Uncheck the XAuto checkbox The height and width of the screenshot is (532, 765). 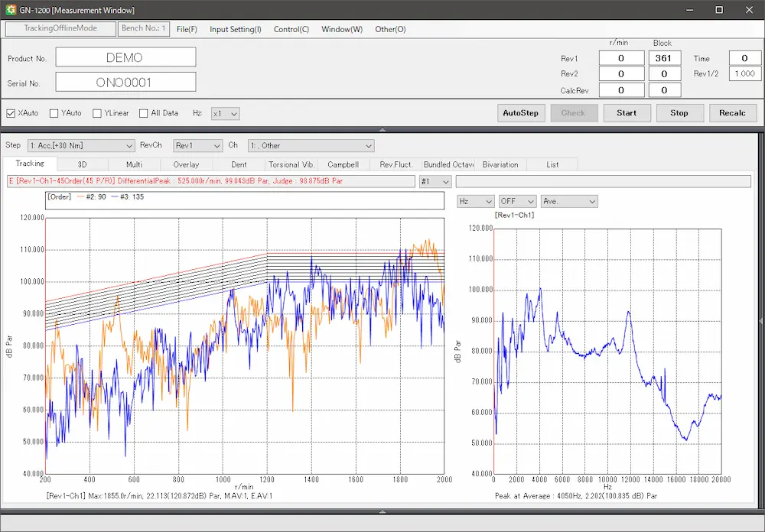point(11,113)
